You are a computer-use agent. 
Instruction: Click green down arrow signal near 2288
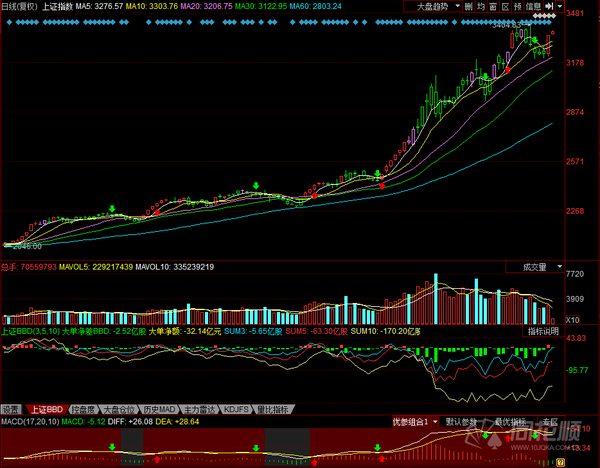112,209
